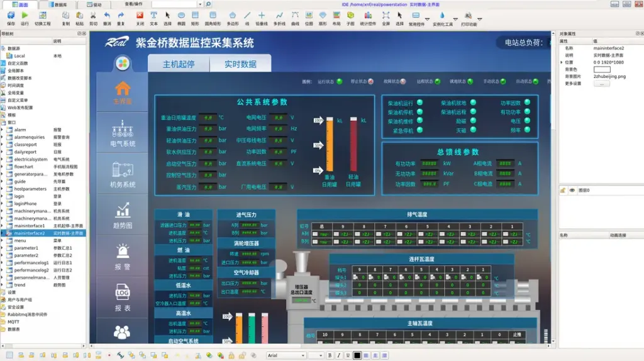Screen dimensions: 644x361
Task: Open the 查看/操作 combo box dropdown
Action: (x=200, y=4)
